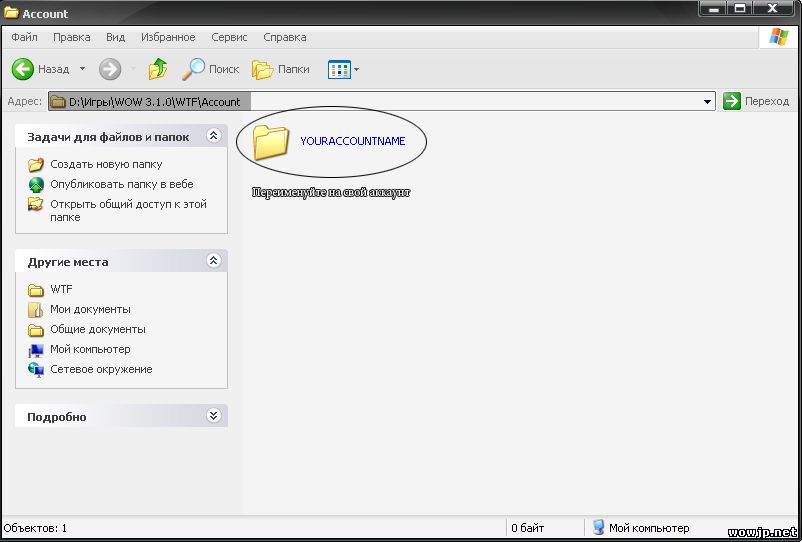Open the Сервис menu
Screen dimensions: 802x542
click(230, 37)
